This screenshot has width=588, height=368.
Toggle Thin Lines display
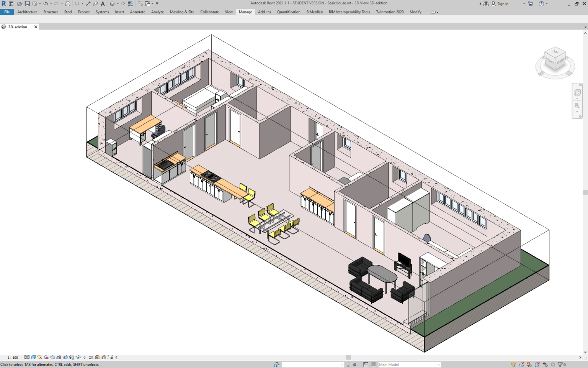130,3
